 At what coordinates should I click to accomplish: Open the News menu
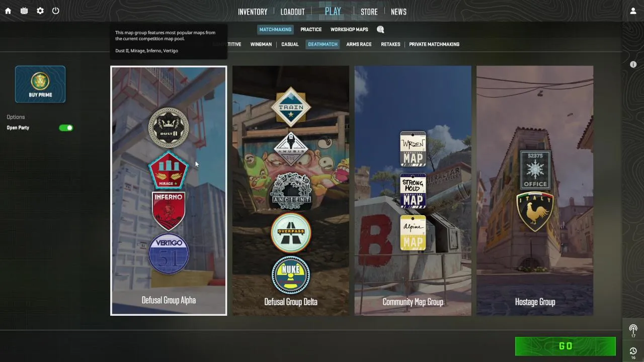[398, 12]
